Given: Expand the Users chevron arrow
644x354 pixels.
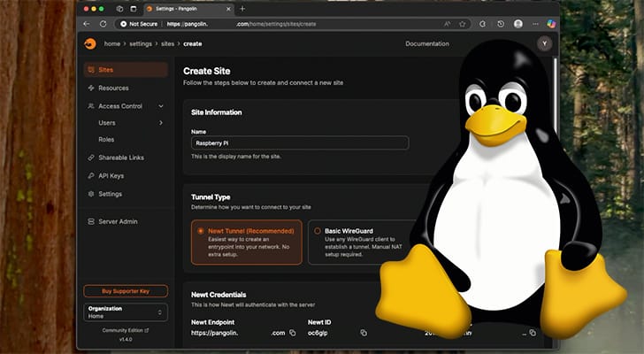Looking at the screenshot, I should coord(161,123).
